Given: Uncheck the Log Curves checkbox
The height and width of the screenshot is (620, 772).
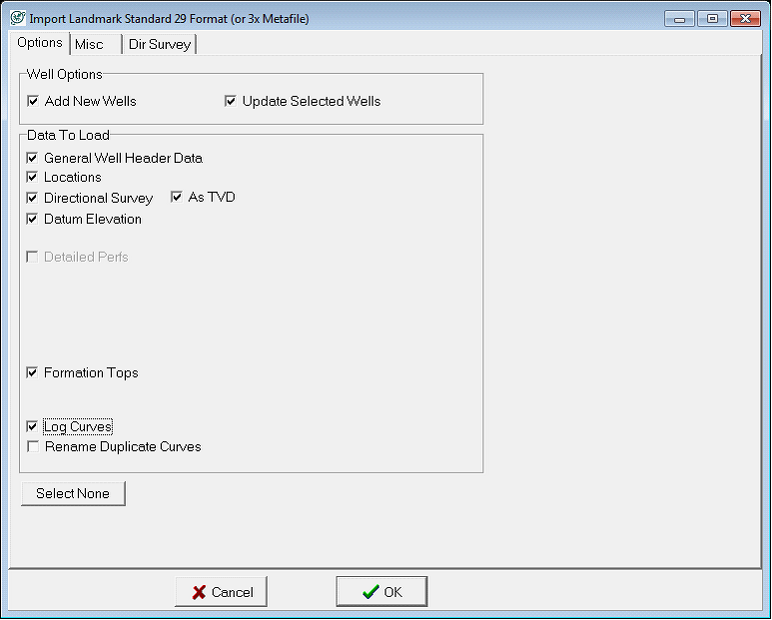Looking at the screenshot, I should [x=33, y=427].
